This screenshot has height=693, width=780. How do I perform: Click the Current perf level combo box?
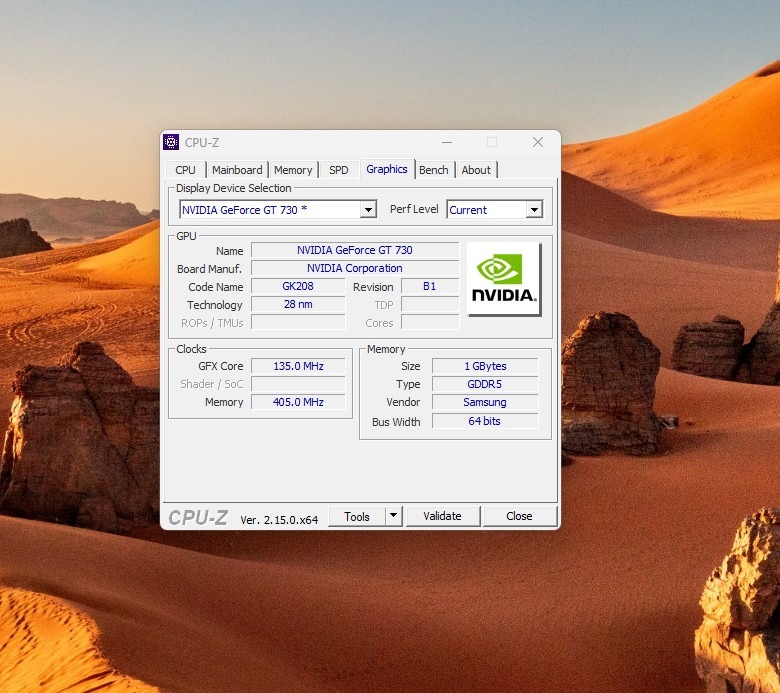[495, 210]
